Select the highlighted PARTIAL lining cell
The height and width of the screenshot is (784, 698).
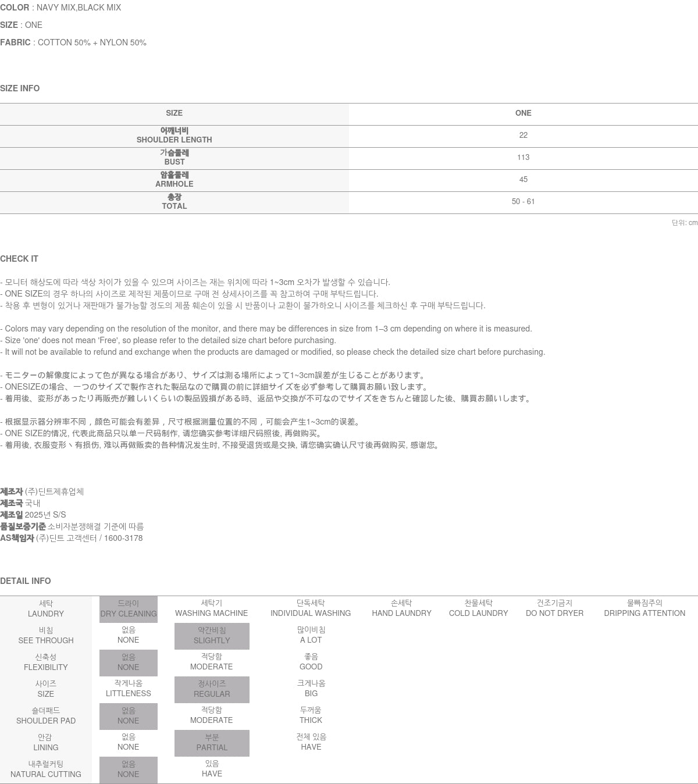coord(212,743)
